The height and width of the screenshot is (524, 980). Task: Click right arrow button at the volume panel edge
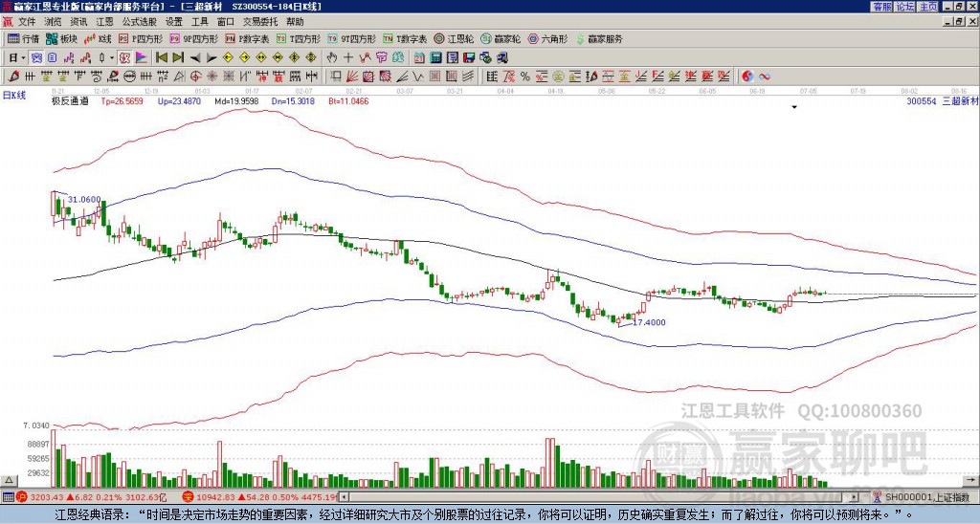(971, 480)
